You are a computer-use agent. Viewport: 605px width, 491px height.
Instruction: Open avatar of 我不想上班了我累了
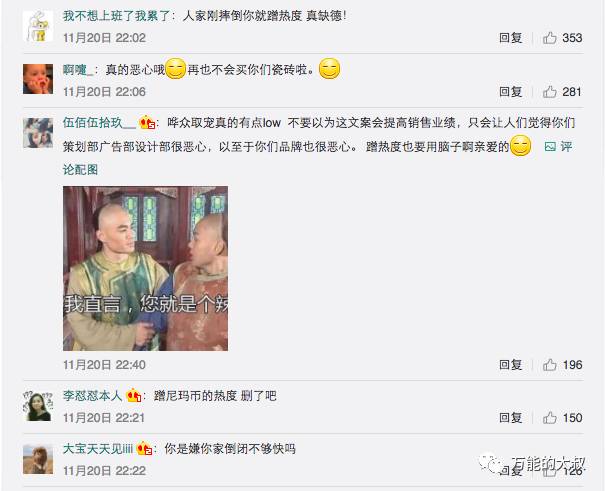click(x=38, y=26)
